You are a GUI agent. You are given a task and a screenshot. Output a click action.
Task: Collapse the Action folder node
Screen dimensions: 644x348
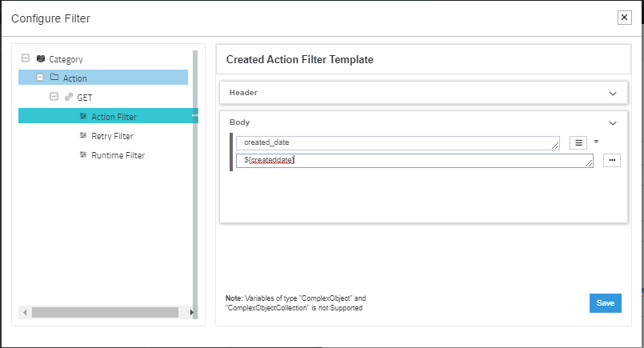pyautogui.click(x=40, y=77)
